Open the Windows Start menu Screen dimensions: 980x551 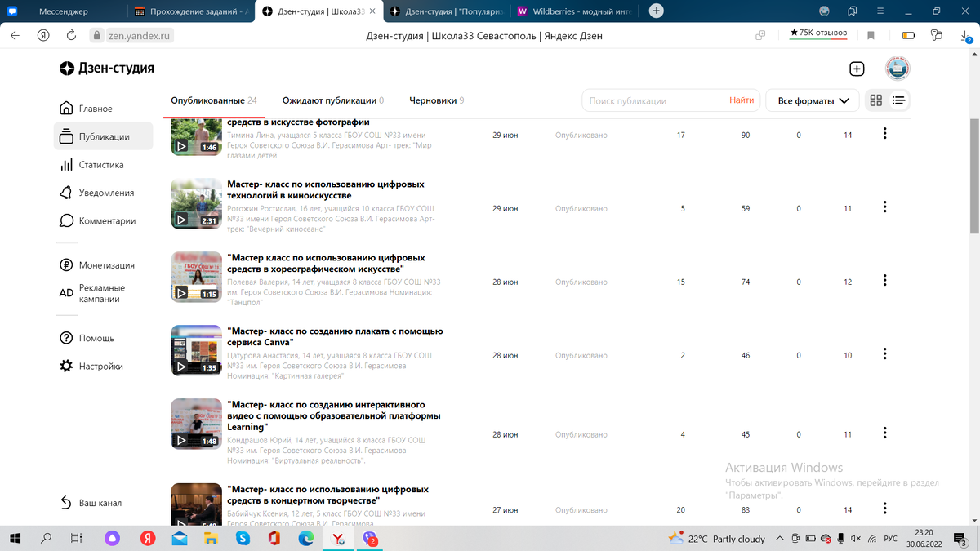point(15,539)
